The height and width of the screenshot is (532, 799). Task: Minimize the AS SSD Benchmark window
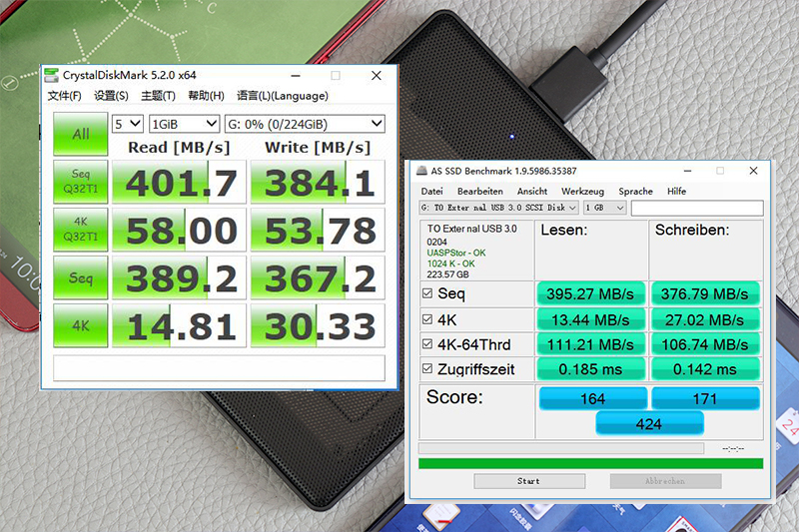click(x=688, y=171)
